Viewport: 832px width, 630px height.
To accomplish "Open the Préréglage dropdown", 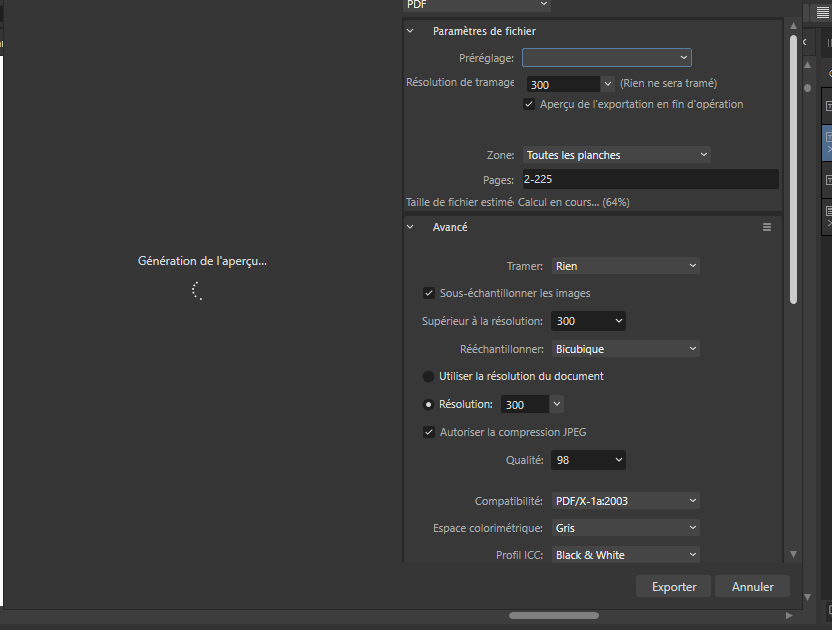I will [606, 57].
